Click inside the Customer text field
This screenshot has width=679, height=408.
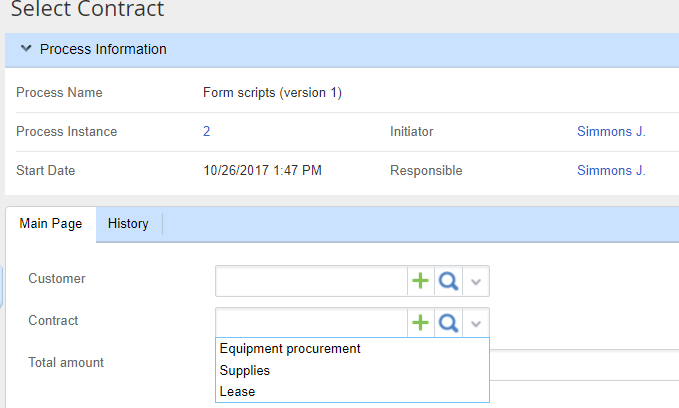311,282
